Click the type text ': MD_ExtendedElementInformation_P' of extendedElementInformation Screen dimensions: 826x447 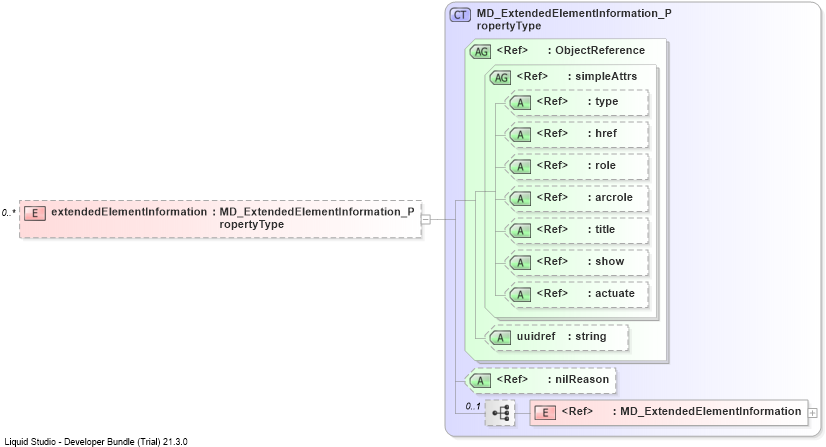tap(313, 212)
